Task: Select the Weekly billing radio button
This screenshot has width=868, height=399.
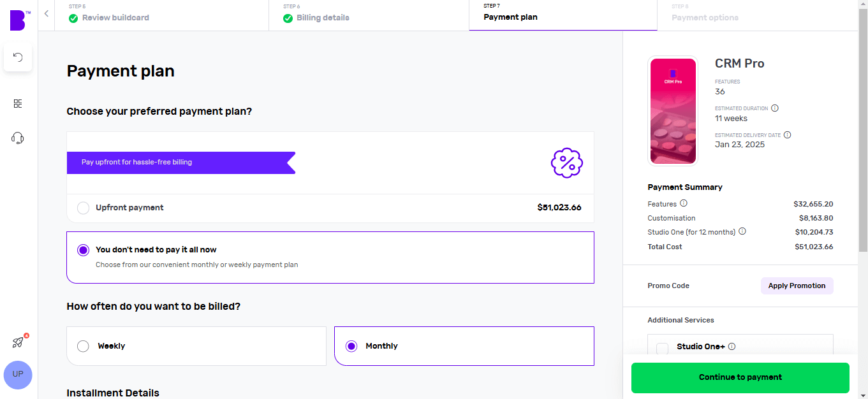Action: [x=83, y=345]
